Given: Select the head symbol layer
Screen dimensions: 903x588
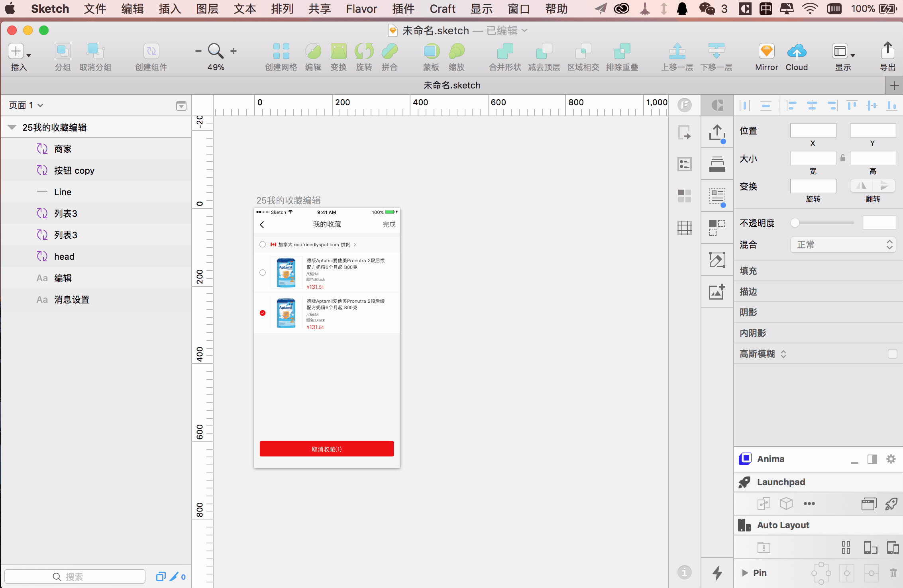Looking at the screenshot, I should [x=96, y=257].
